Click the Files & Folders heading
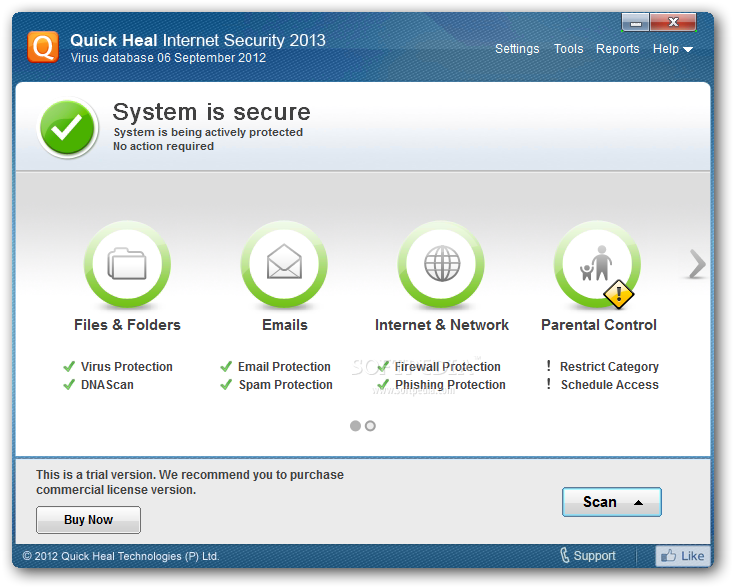The image size is (734, 588). tap(127, 325)
